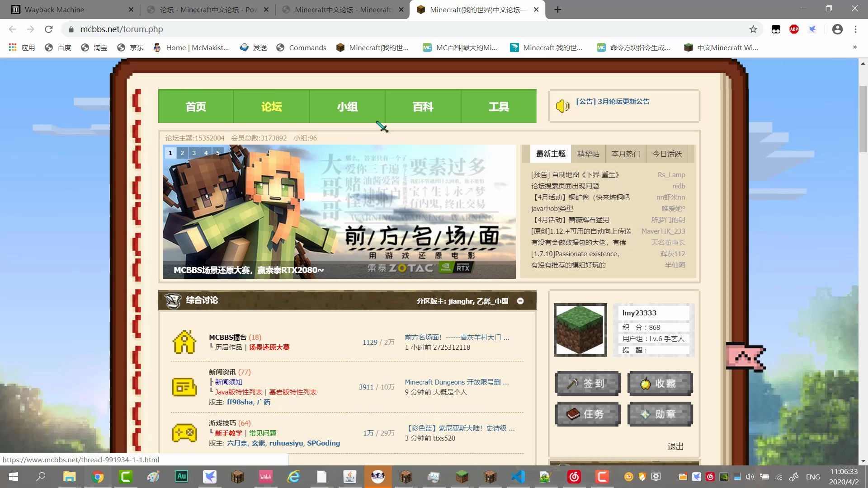868x488 pixels.
Task: Switch to the 精华帖 tab
Action: [588, 154]
